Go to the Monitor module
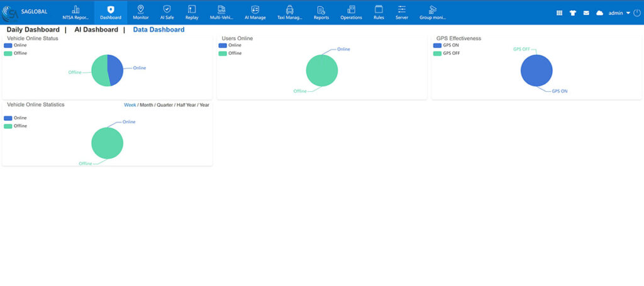Image resolution: width=644 pixels, height=286 pixels. [140, 13]
